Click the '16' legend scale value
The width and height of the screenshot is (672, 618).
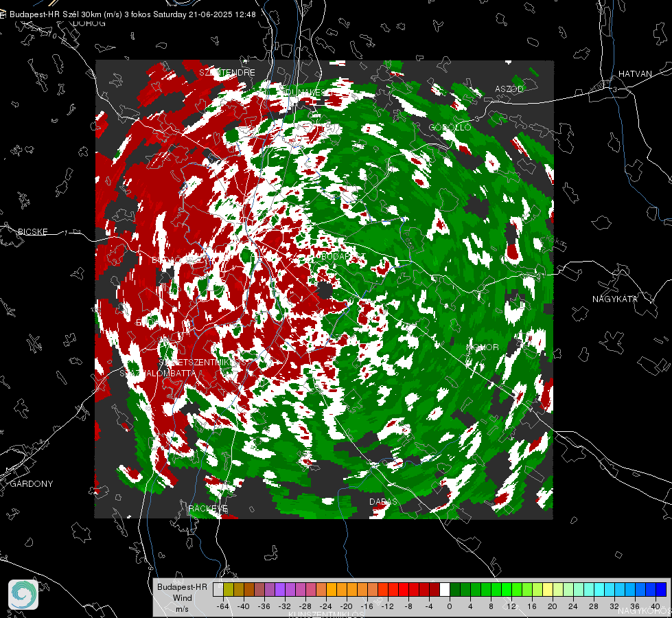532,606
